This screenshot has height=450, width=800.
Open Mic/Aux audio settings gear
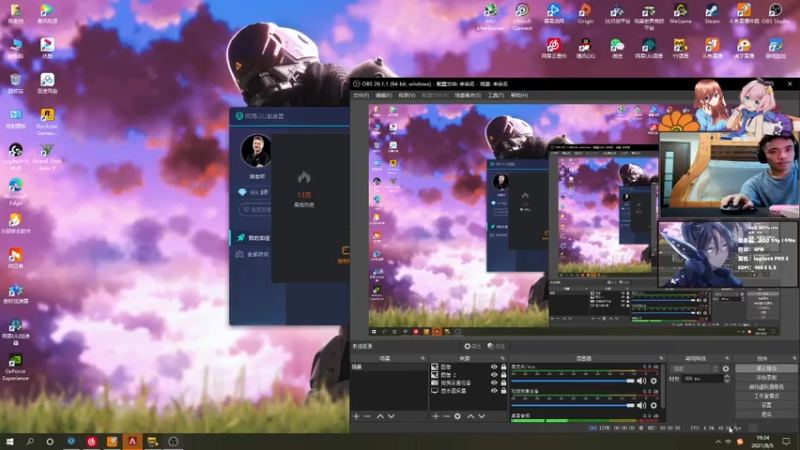[x=654, y=381]
